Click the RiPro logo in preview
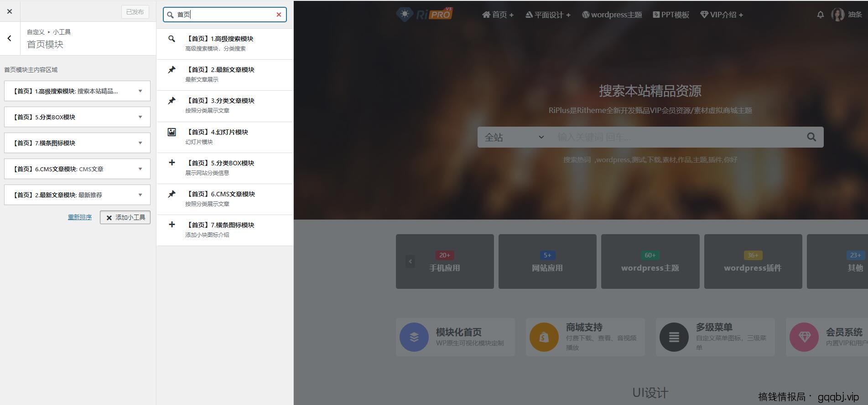 tap(425, 14)
